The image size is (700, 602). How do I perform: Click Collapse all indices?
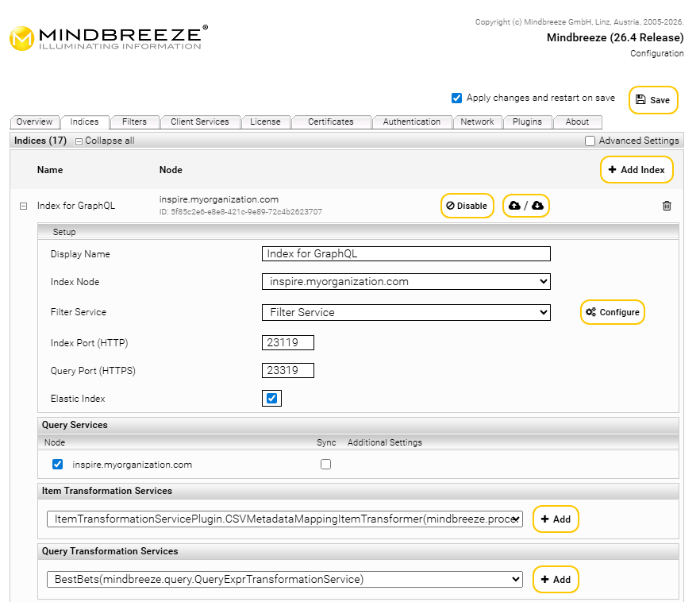click(105, 141)
